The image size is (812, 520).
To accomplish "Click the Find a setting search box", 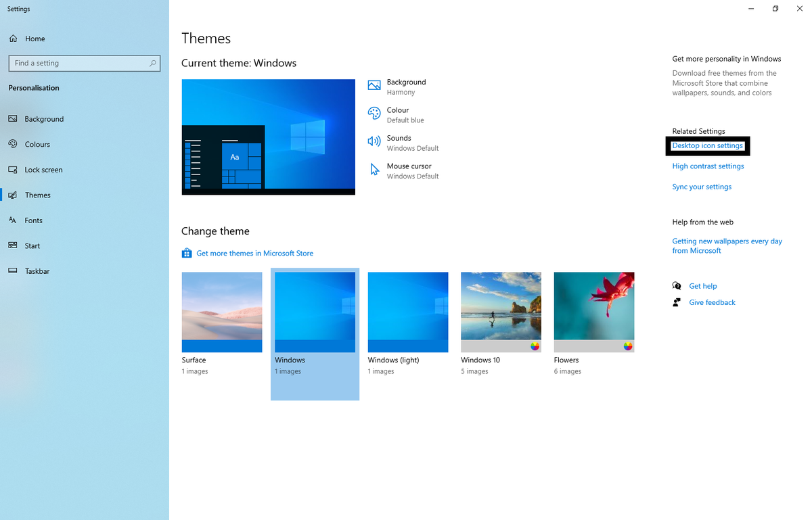I will (84, 63).
